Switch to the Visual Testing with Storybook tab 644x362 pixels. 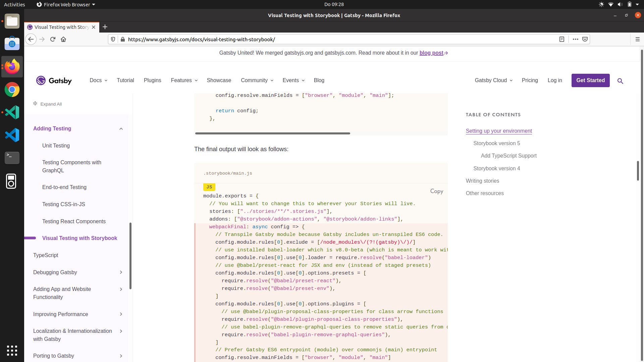[x=60, y=27]
